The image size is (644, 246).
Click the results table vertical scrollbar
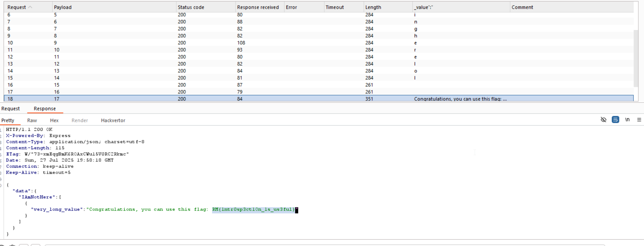click(636, 58)
